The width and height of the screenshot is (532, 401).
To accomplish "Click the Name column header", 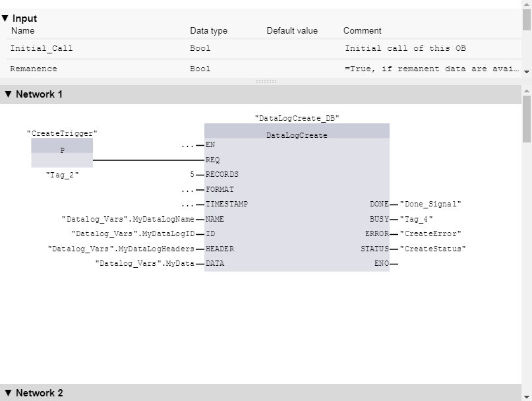I will [x=22, y=30].
